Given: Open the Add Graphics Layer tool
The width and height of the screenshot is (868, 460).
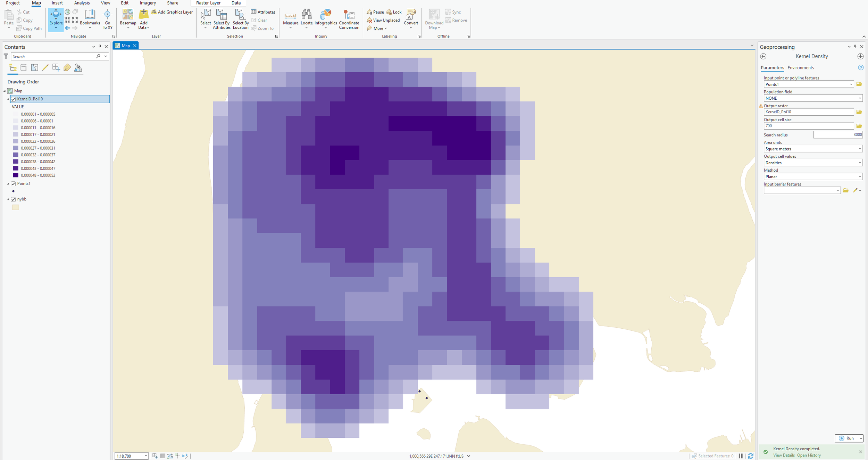Looking at the screenshot, I should point(172,11).
